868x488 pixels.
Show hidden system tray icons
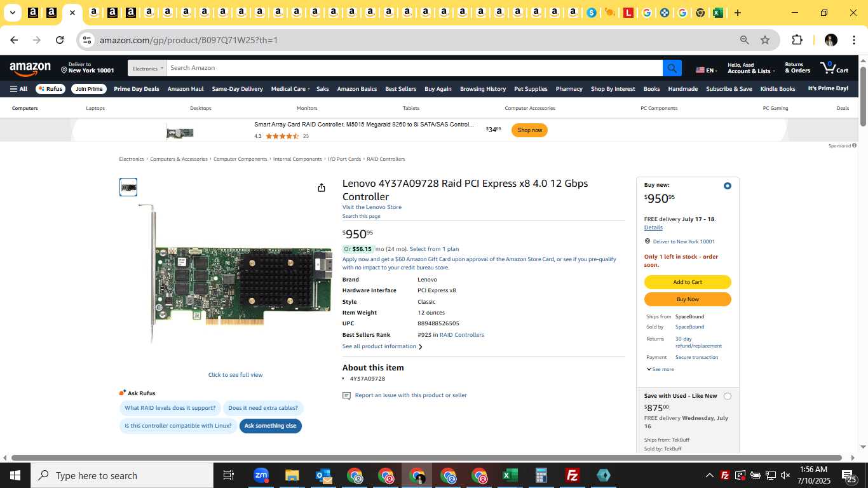[x=709, y=475]
